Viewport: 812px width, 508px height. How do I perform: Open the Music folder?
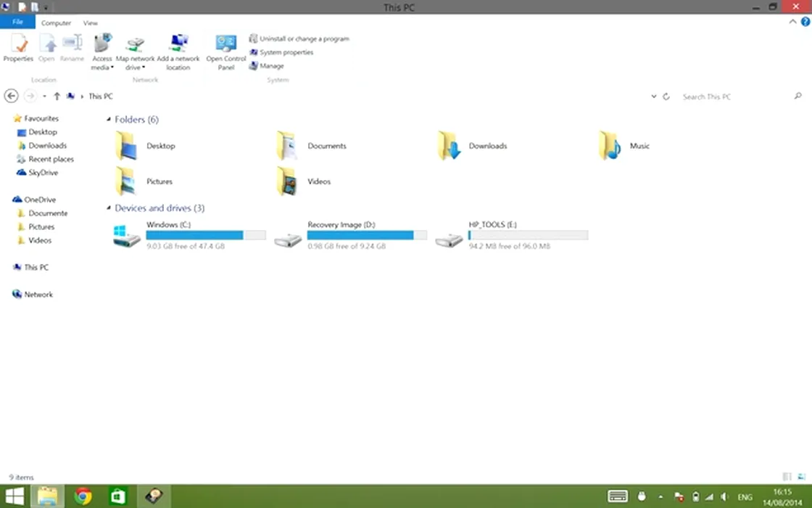610,146
